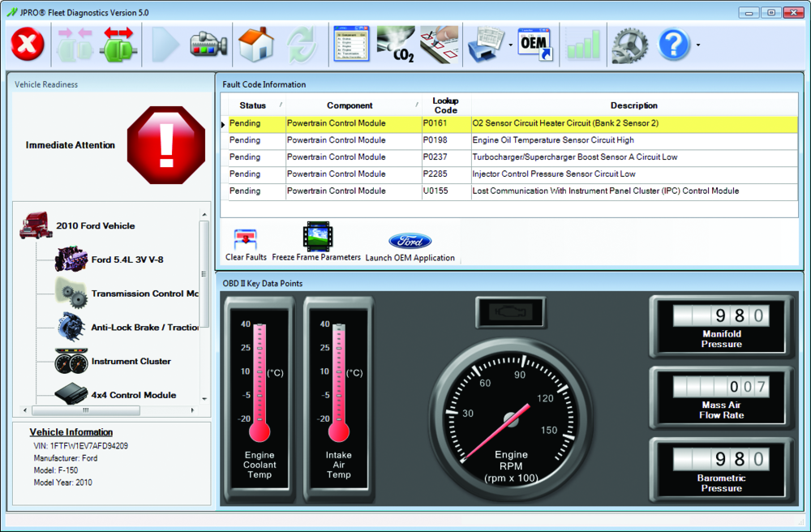
Task: Click the home icon in toolbar
Action: [255, 44]
